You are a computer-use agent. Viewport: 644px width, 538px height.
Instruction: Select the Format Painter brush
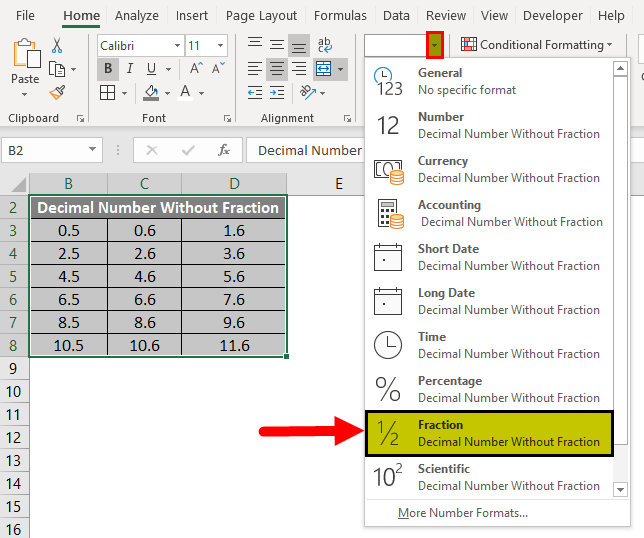[x=57, y=91]
